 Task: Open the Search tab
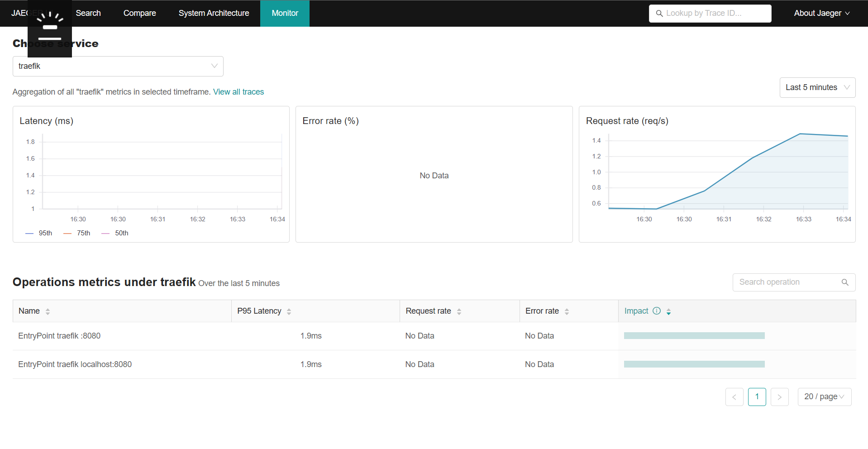click(88, 13)
